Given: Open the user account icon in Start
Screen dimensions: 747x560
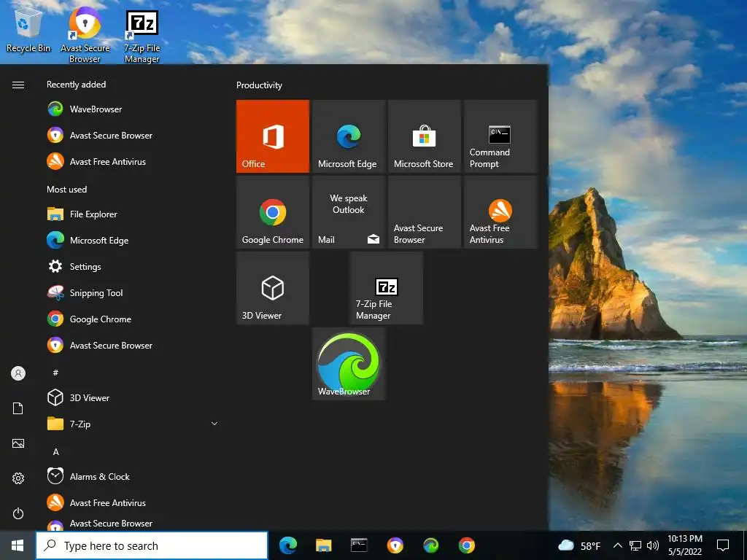Looking at the screenshot, I should click(x=18, y=373).
